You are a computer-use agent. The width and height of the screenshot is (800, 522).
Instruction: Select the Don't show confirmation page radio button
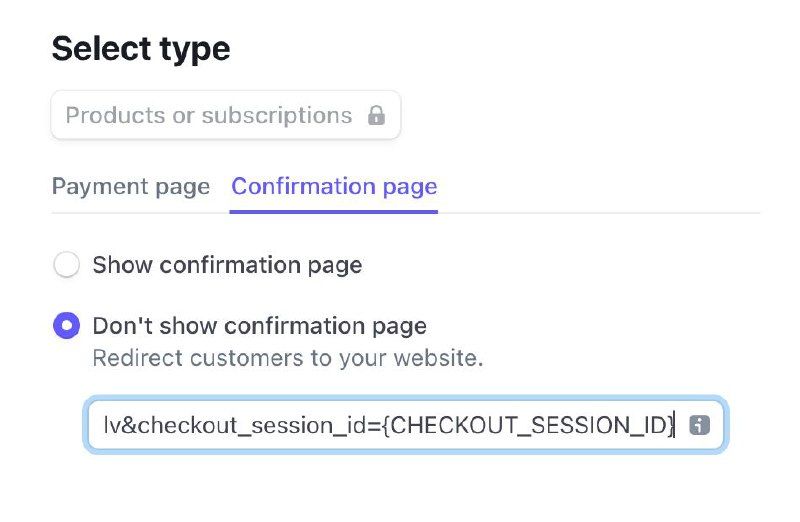66,326
